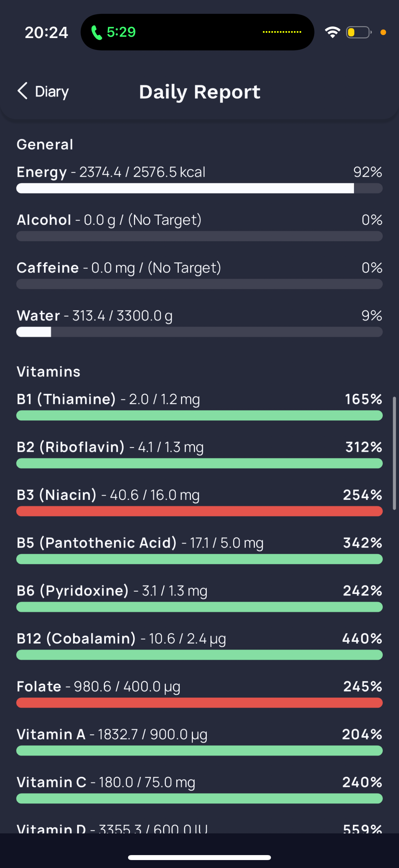Tap the 5:29 call timer

(121, 32)
